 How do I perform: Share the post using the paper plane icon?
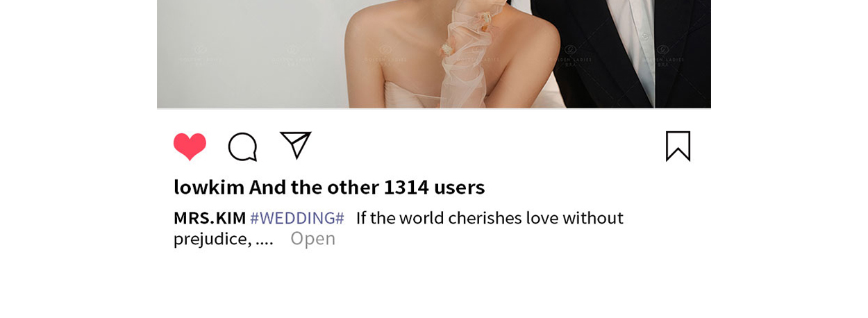pyautogui.click(x=296, y=145)
